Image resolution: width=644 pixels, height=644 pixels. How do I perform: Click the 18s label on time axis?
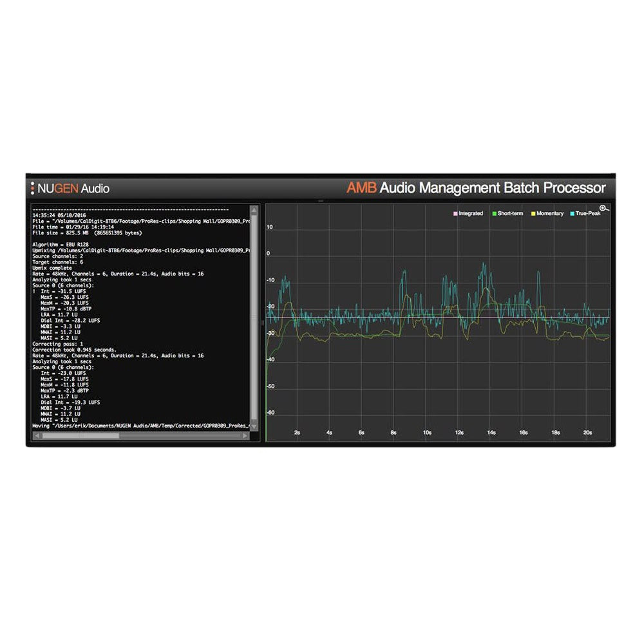(555, 433)
